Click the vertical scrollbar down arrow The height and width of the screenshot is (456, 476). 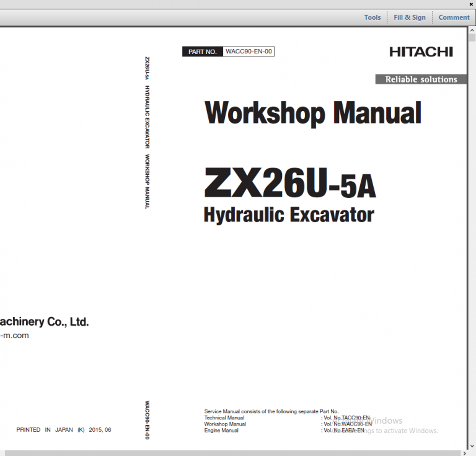point(472,446)
